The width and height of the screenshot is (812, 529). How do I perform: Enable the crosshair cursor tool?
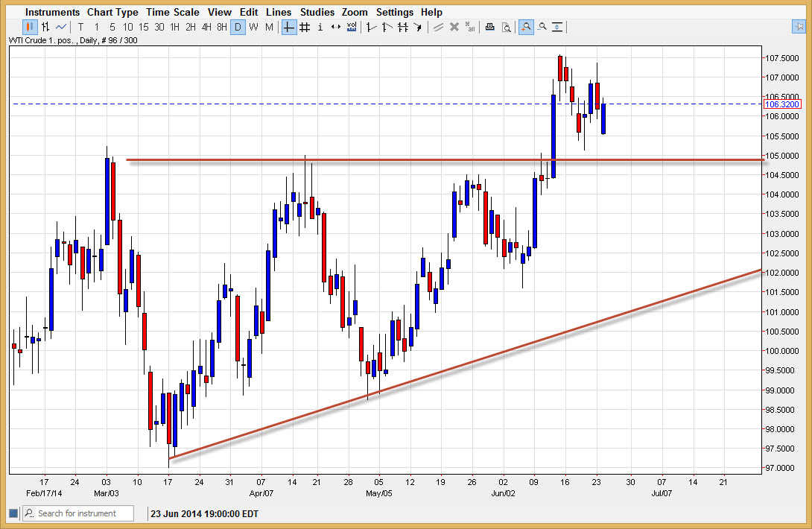[288, 27]
